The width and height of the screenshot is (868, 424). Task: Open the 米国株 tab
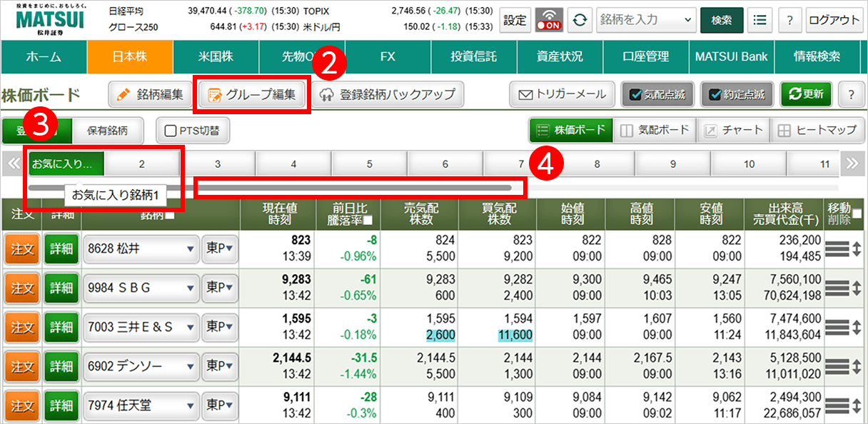coord(216,57)
